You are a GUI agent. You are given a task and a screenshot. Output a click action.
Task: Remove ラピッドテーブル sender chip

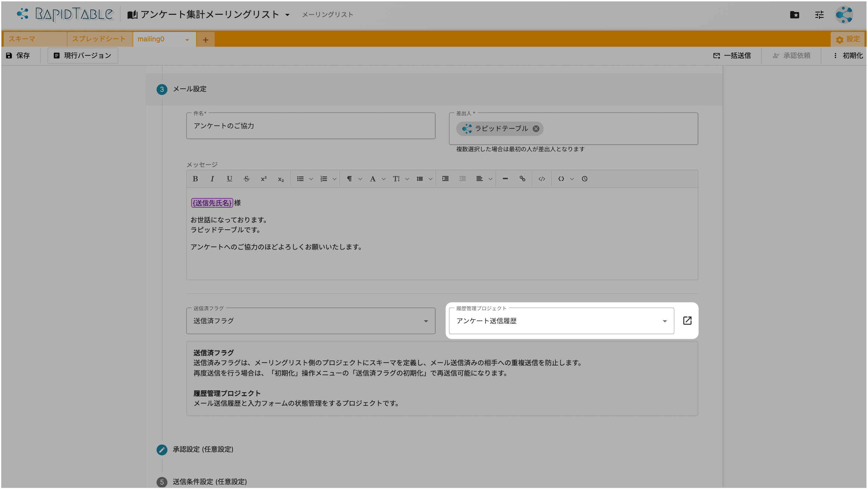pos(536,129)
